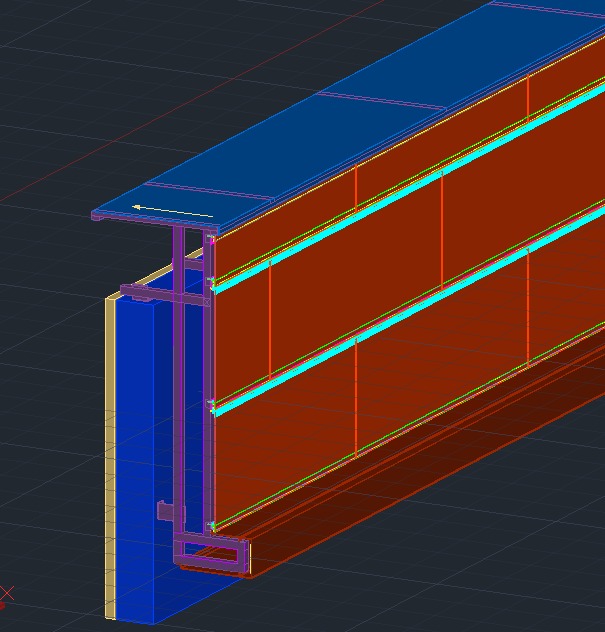Select the bright blue rectangular column solid
The width and height of the screenshot is (605, 632).
click(x=135, y=461)
